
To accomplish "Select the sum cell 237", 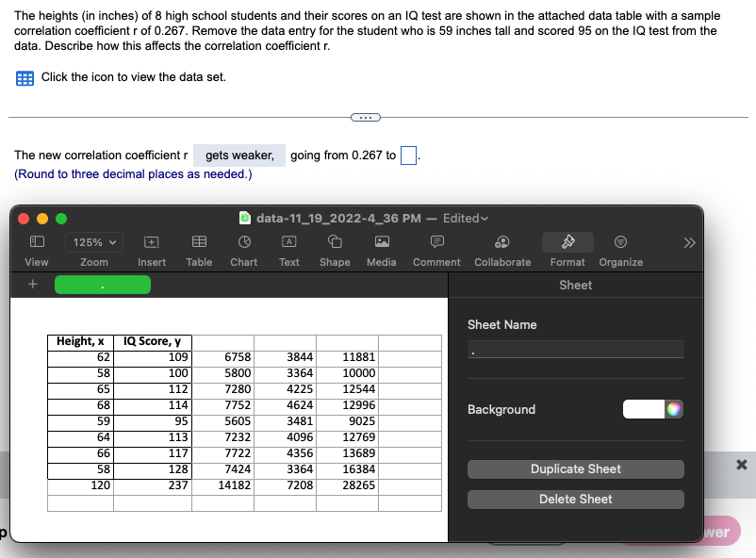I will click(153, 486).
